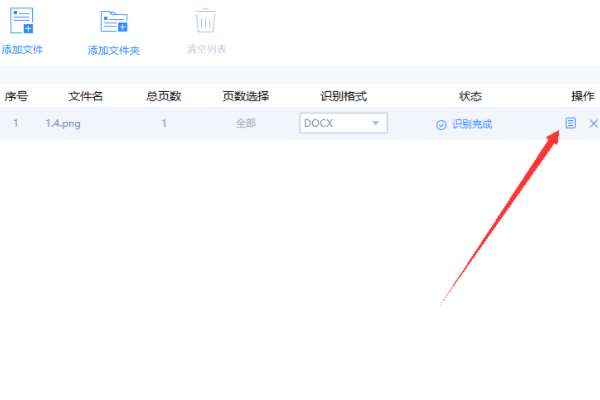Remove the 1.4.png row with X icon
Viewport: 600px width, 400px height.
coord(593,123)
